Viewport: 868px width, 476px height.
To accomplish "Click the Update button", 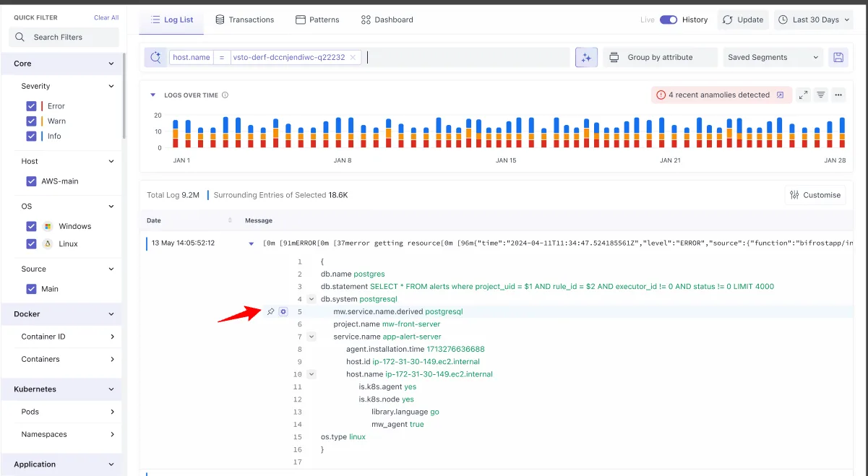I will [x=743, y=20].
